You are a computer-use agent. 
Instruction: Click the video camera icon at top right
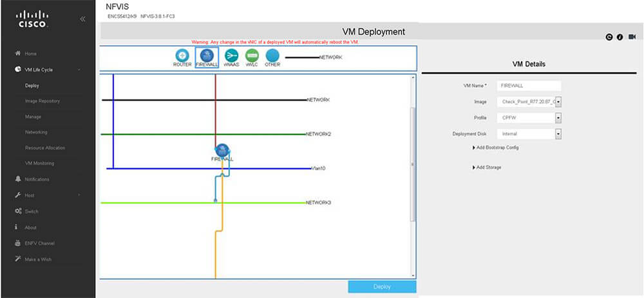[632, 37]
